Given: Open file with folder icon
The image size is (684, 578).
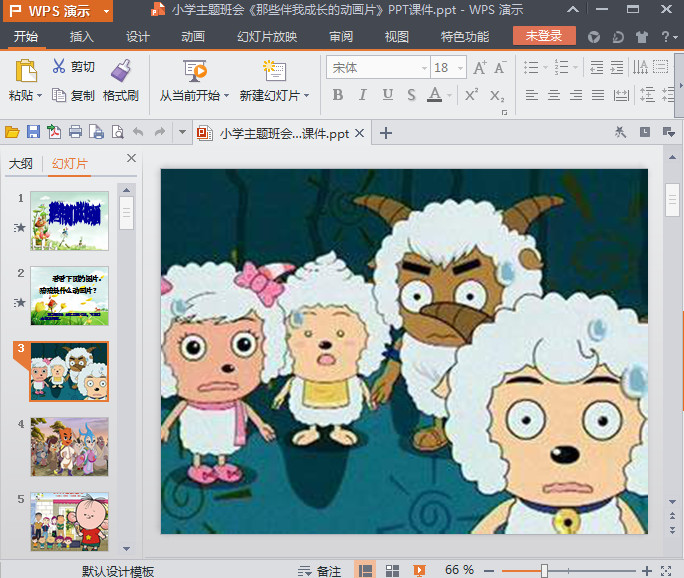Looking at the screenshot, I should [12, 132].
